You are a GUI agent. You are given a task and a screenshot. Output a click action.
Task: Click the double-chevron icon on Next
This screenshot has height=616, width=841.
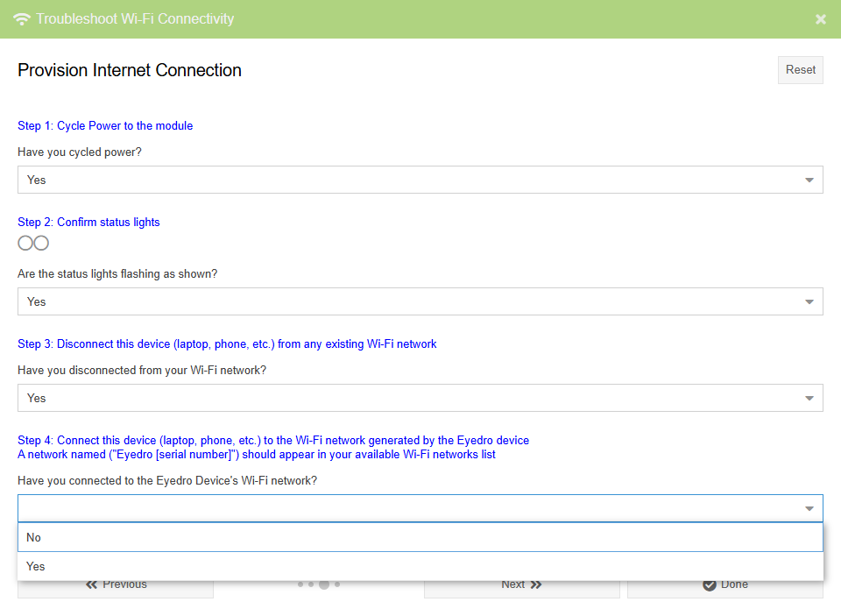[x=535, y=584]
